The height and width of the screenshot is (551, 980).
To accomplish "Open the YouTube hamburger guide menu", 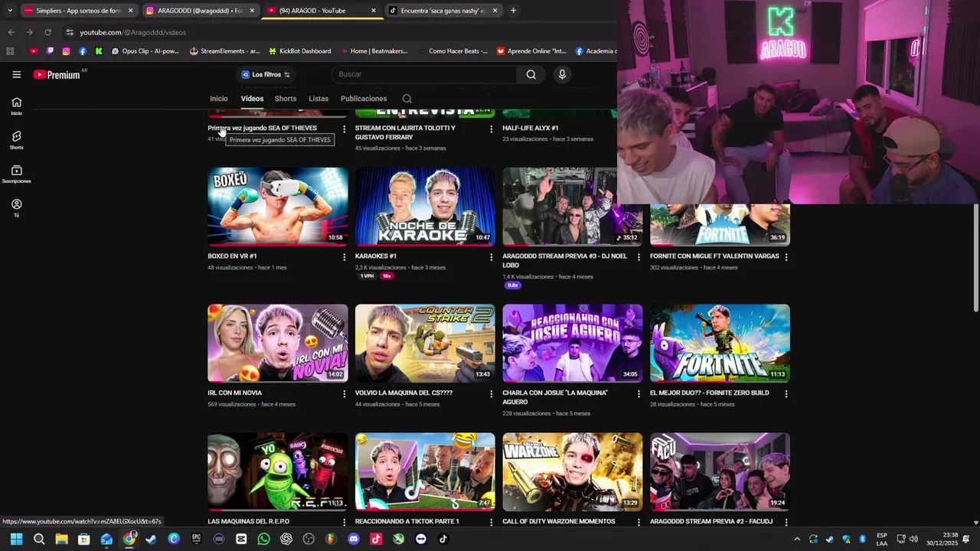I will point(16,74).
